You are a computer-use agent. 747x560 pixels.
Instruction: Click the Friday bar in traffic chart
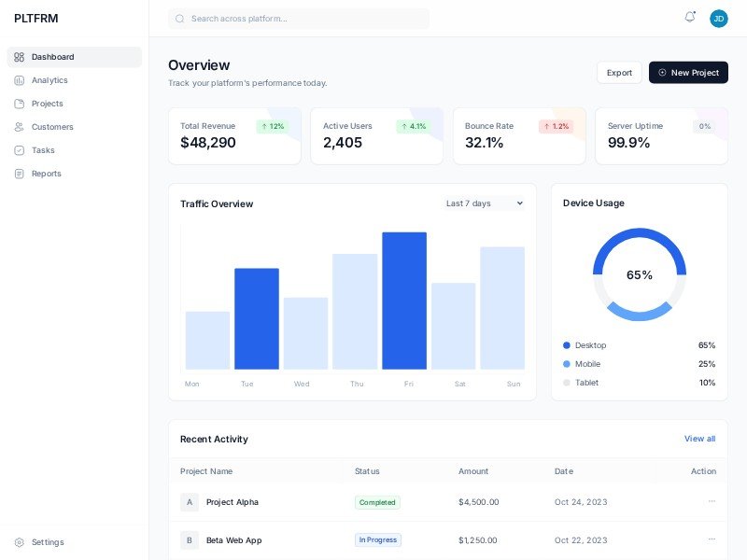[x=404, y=301]
